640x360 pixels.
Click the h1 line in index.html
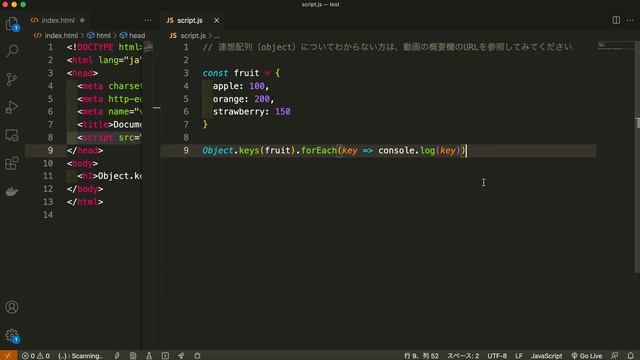[109, 176]
